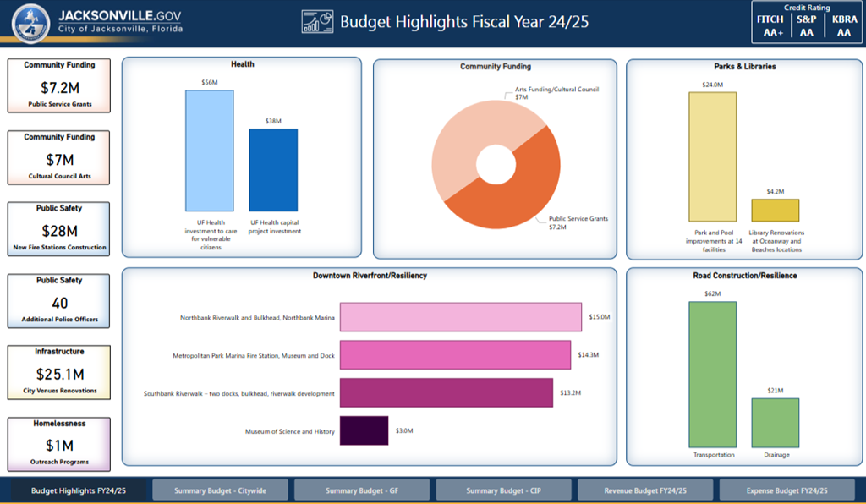866x504 pixels.
Task: Open the Revenue Budget FY24/25 tab
Action: pos(644,490)
